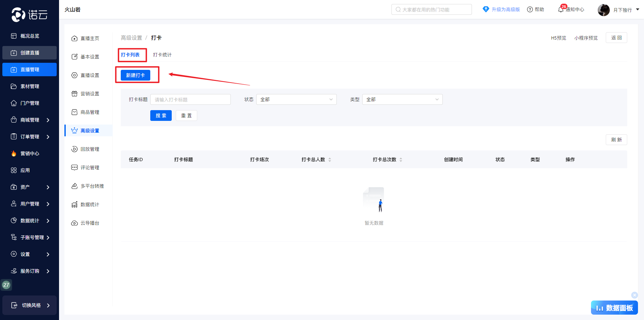Click the notification center bell icon
Viewport: 644px width, 320px height.
(561, 9)
